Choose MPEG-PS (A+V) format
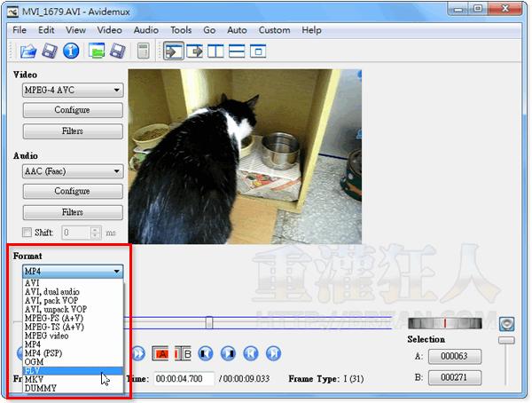 coord(73,318)
